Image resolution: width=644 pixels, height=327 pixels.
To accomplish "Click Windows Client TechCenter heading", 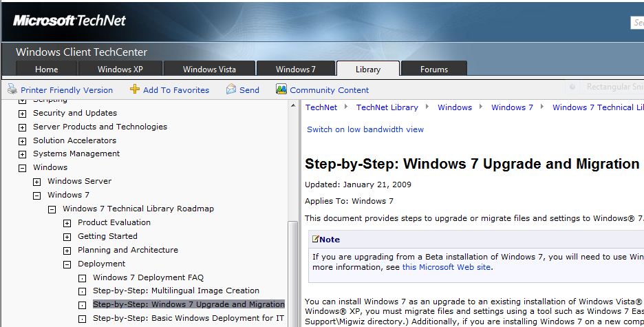I will (x=81, y=52).
